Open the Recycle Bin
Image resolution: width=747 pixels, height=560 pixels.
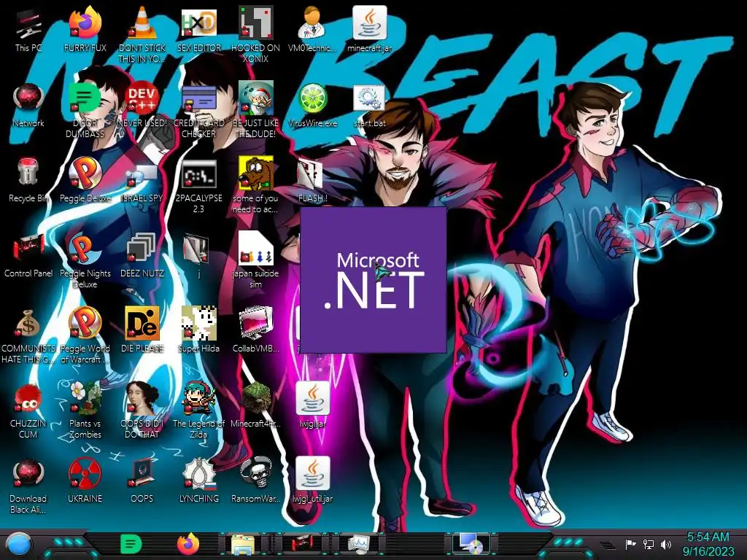click(28, 181)
